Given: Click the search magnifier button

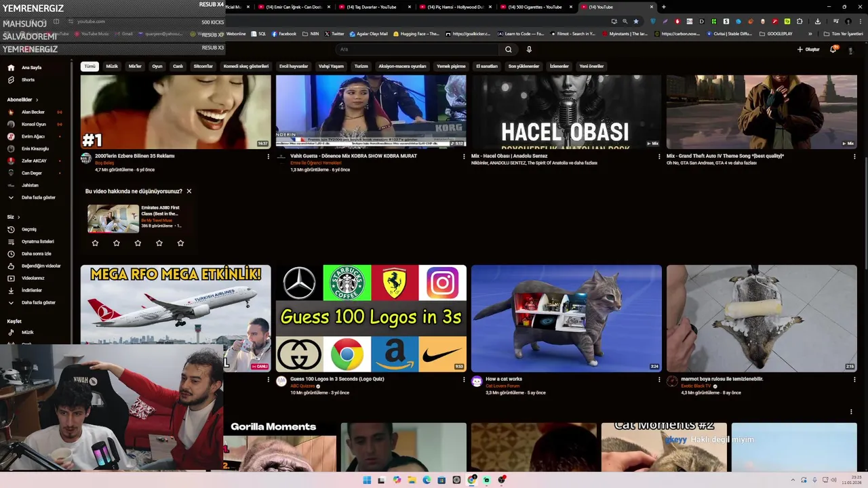Looking at the screenshot, I should [x=508, y=49].
